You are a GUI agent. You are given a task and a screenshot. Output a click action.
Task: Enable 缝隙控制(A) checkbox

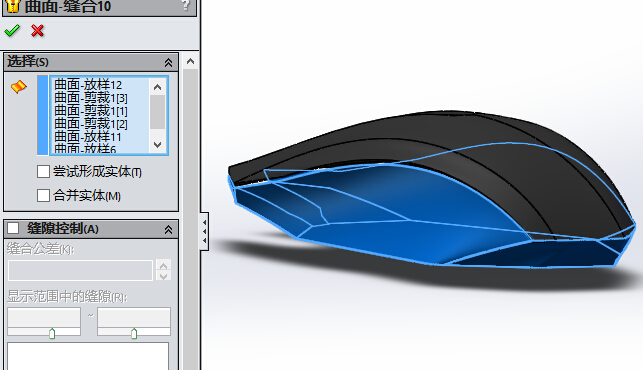[13, 228]
